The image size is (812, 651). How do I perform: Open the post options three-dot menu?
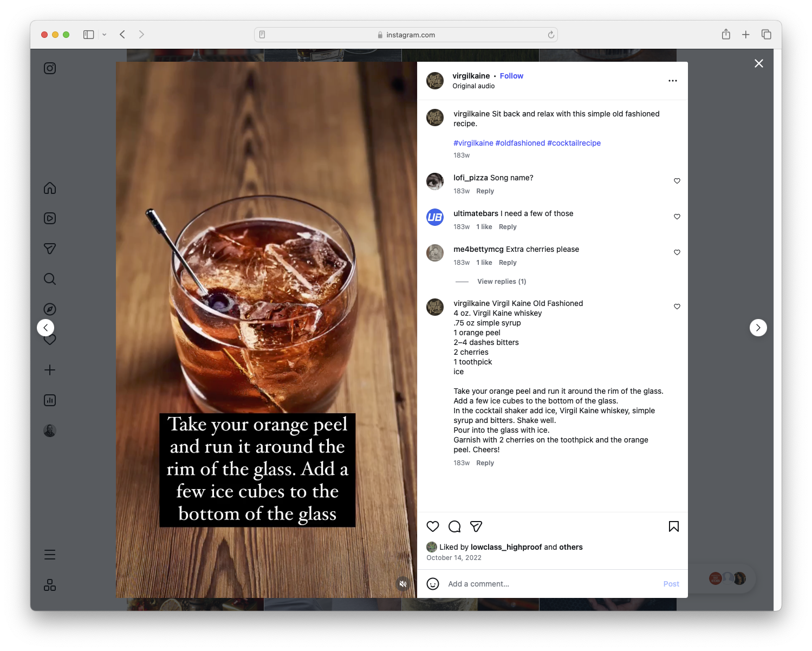click(x=672, y=80)
